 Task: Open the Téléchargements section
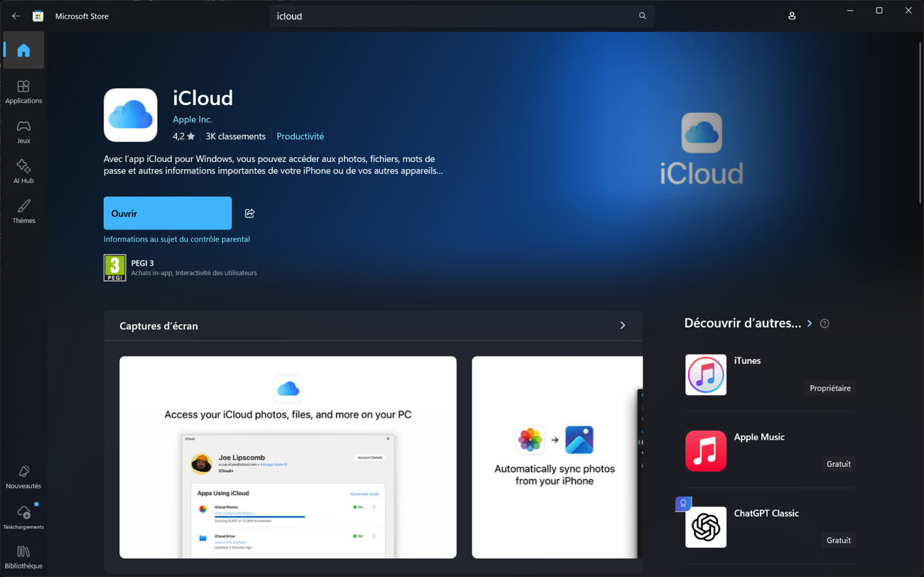coord(23,517)
